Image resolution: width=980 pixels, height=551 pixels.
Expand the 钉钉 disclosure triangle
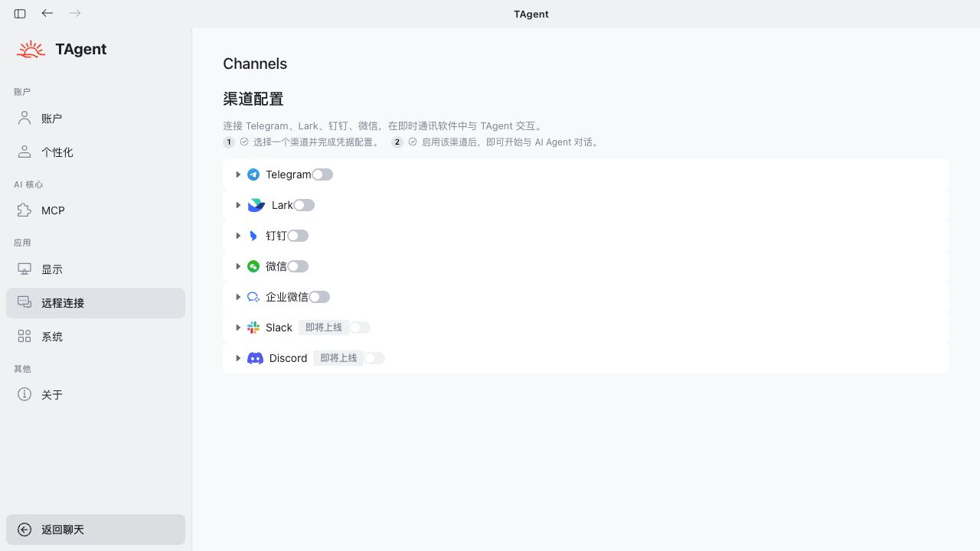pos(238,236)
